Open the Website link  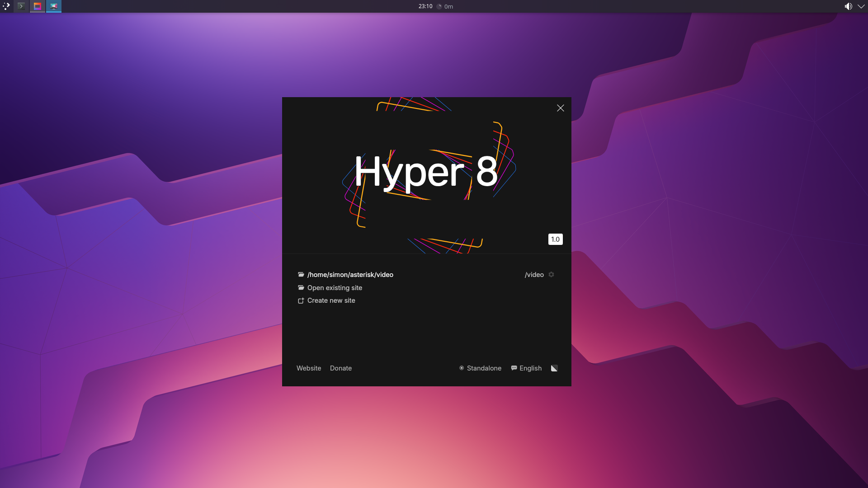click(308, 368)
